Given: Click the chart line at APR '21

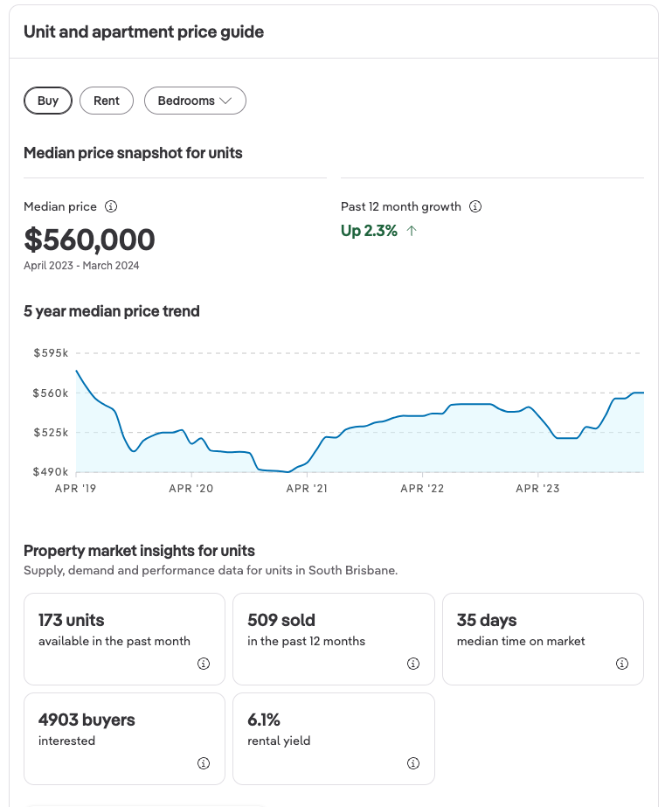Looking at the screenshot, I should 307,461.
